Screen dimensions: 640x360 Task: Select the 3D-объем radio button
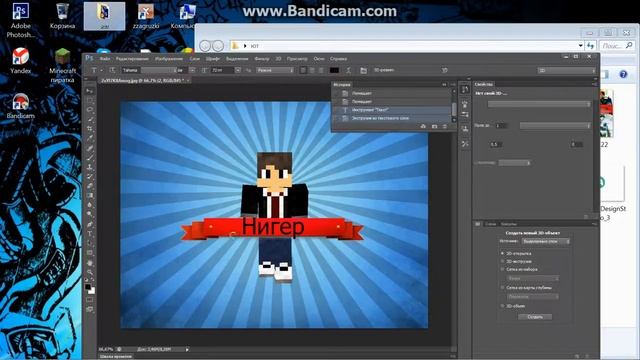click(502, 306)
